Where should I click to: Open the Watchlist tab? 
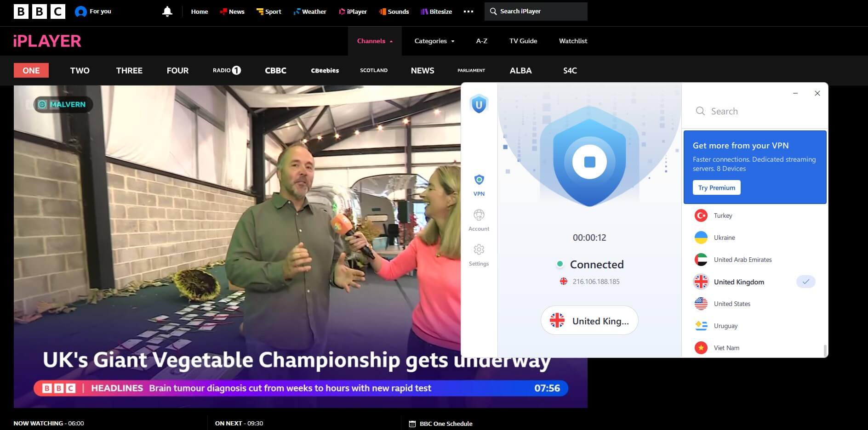(573, 41)
